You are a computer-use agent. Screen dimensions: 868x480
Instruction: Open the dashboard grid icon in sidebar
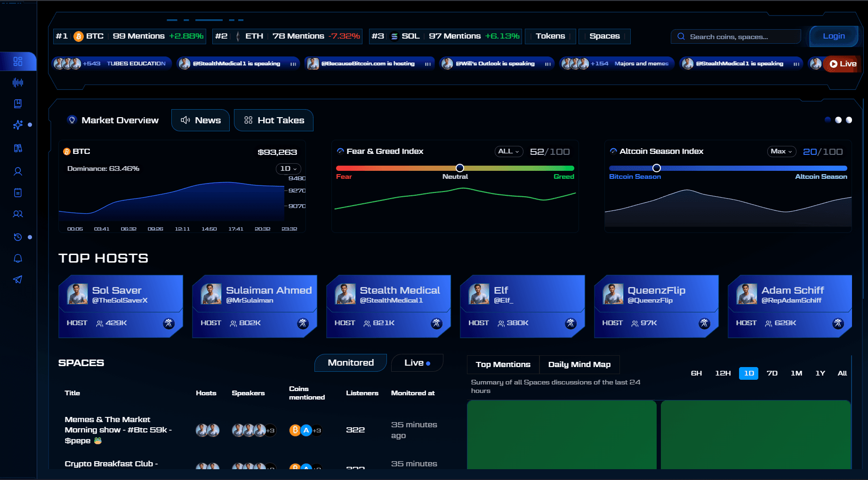tap(18, 62)
